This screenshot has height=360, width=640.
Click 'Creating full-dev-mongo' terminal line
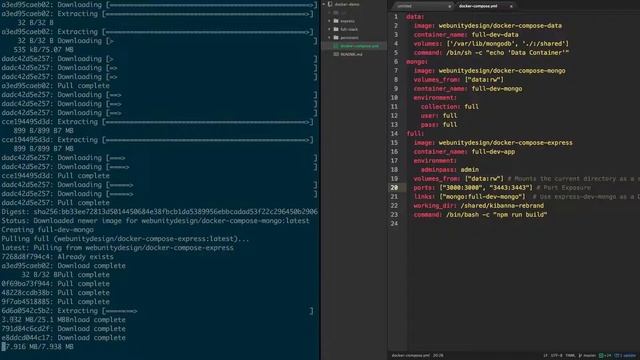(47, 230)
